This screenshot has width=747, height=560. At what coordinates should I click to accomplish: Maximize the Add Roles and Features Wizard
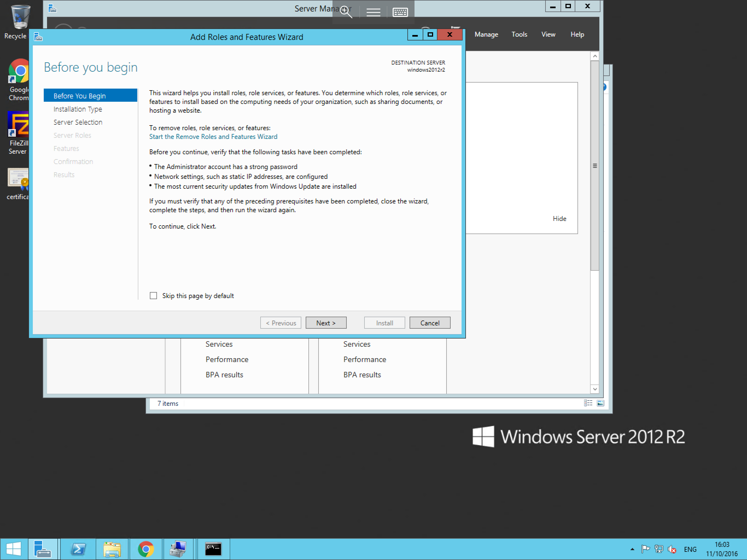pyautogui.click(x=430, y=34)
